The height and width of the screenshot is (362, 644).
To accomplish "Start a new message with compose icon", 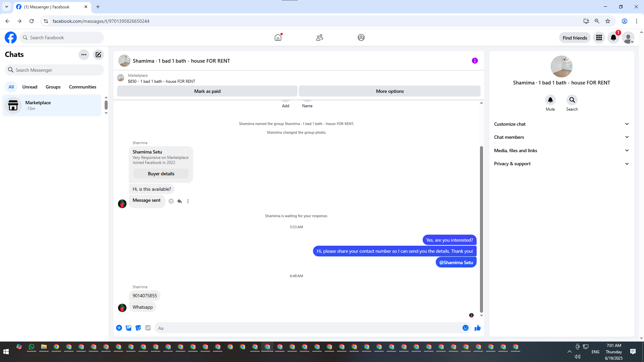I will [98, 55].
